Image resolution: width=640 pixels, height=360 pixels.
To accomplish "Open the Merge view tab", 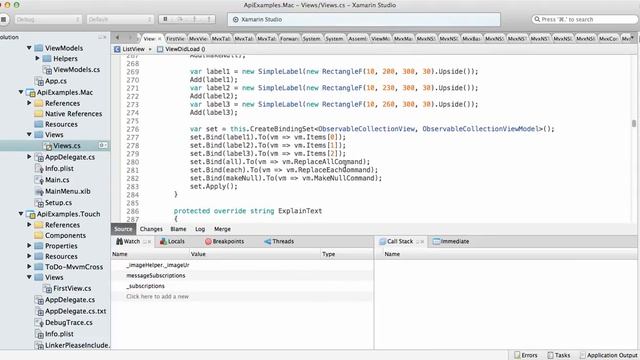I will point(222,229).
